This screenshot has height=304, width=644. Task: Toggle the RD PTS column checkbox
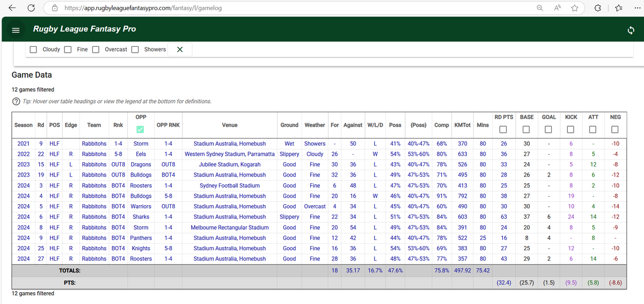(503, 129)
